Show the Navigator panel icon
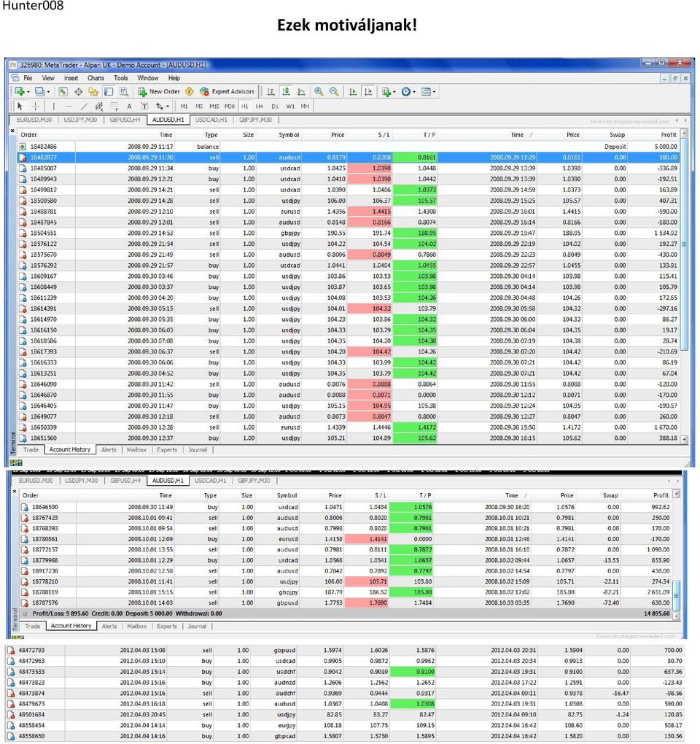The height and width of the screenshot is (744, 700). pyautogui.click(x=93, y=92)
